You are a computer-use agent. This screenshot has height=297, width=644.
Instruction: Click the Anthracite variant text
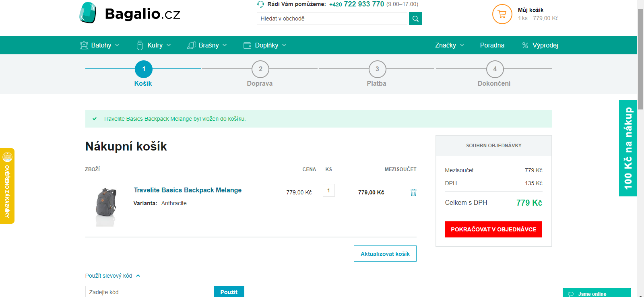point(174,203)
